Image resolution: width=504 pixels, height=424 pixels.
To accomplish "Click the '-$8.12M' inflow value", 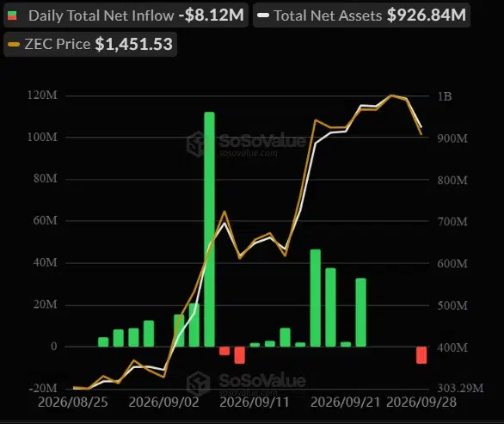I will tap(212, 15).
